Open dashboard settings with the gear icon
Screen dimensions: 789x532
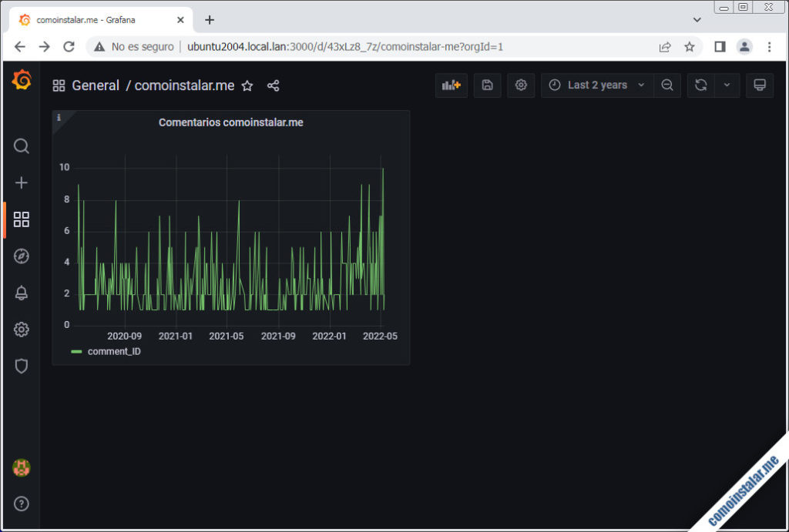coord(521,85)
